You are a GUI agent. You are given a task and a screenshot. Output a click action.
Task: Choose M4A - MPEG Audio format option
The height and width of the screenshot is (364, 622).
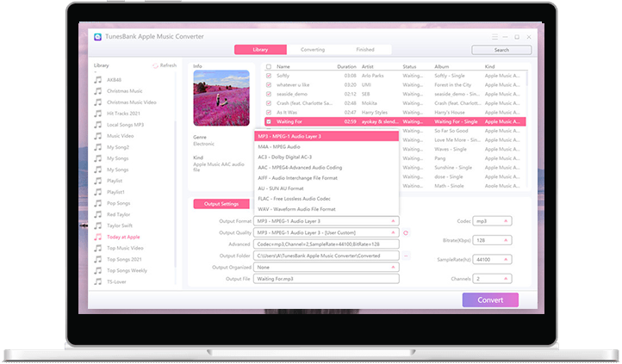327,147
